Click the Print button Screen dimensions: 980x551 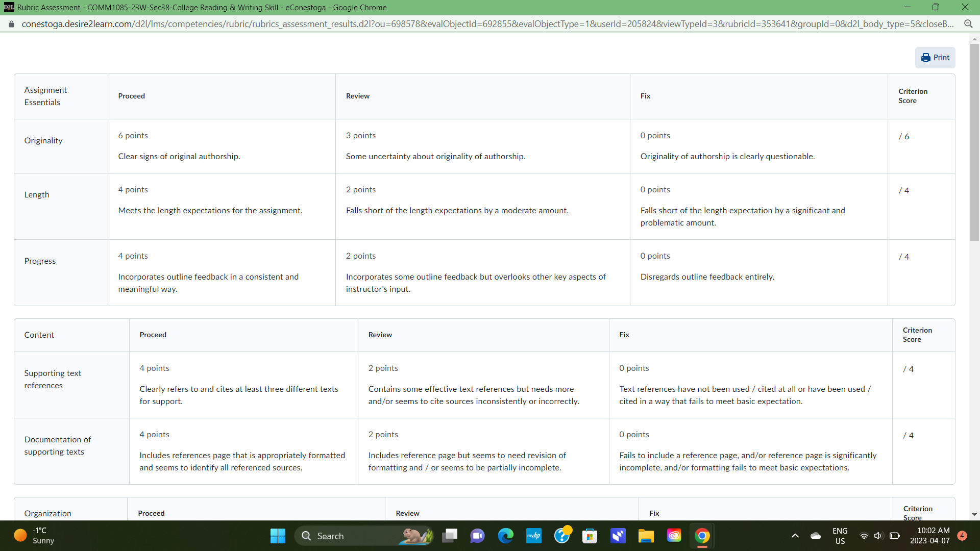pyautogui.click(x=935, y=58)
